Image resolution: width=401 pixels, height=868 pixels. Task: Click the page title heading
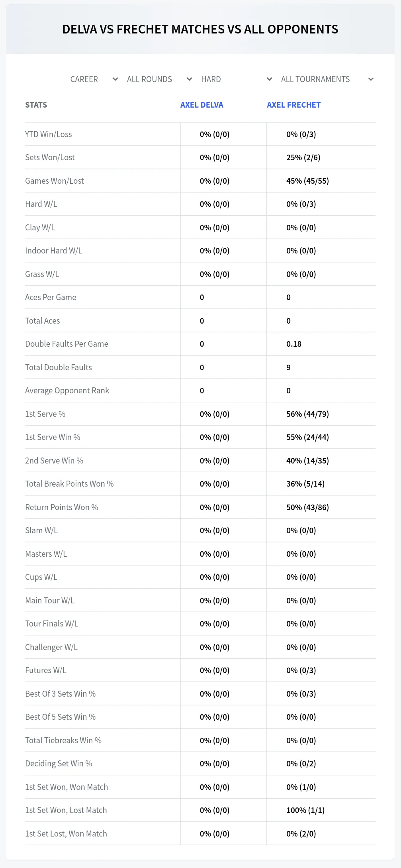pos(200,29)
